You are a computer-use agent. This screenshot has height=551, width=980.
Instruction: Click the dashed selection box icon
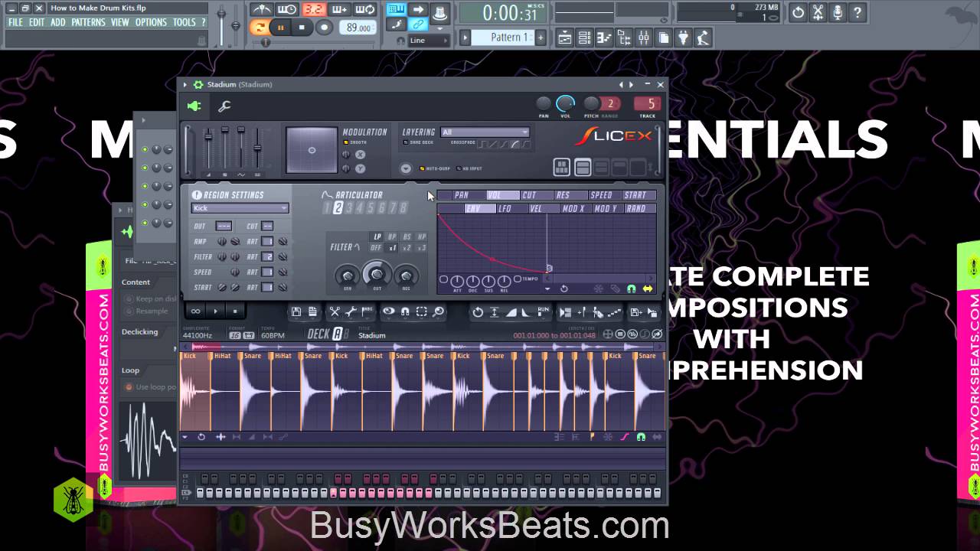tap(421, 311)
